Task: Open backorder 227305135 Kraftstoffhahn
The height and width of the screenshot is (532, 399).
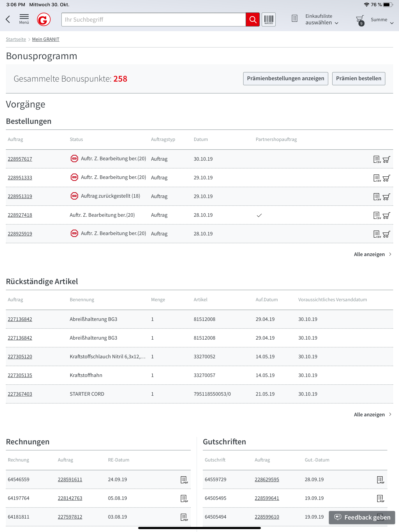Action: coord(20,375)
